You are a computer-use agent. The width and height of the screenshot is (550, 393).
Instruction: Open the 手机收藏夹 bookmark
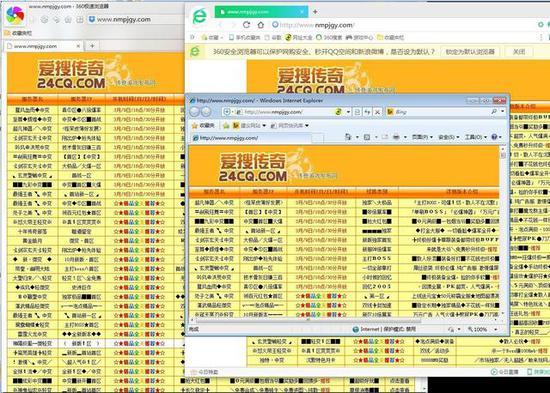[x=244, y=37]
